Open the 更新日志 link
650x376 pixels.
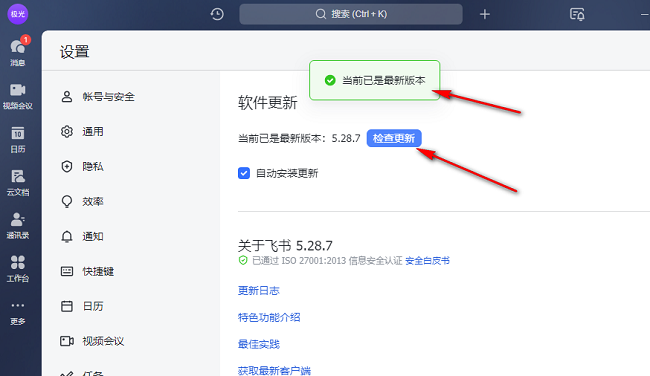(259, 291)
